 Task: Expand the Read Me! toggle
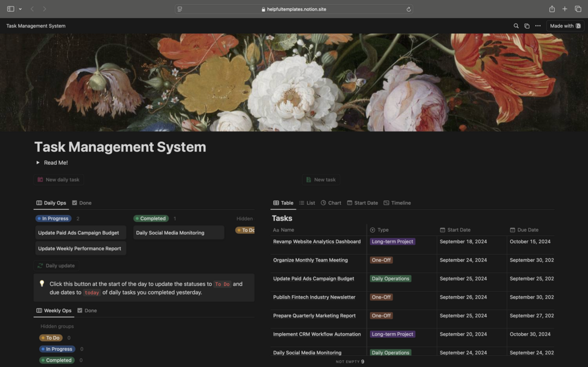tap(38, 162)
